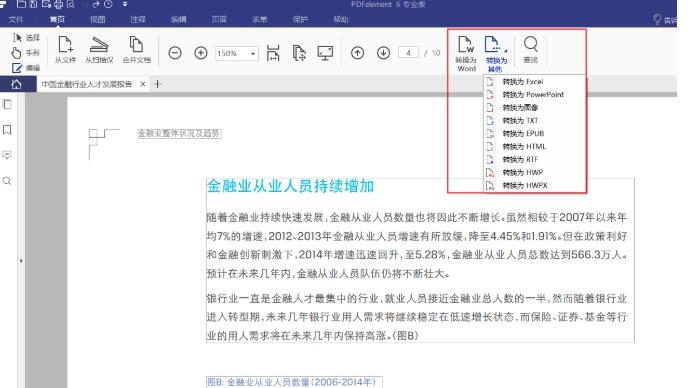692x388 pixels.
Task: Open the bookmarks sidebar panel
Action: (x=7, y=130)
